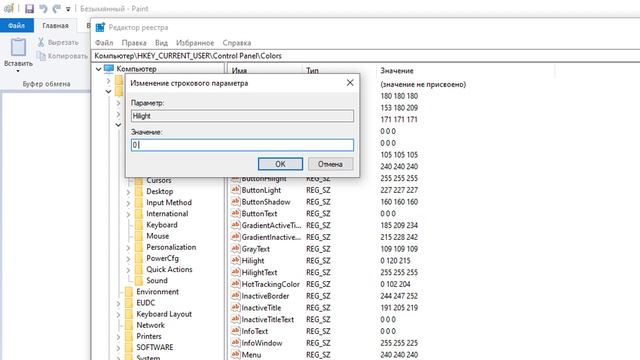
Task: Select the Cursors folder icon
Action: point(139,180)
